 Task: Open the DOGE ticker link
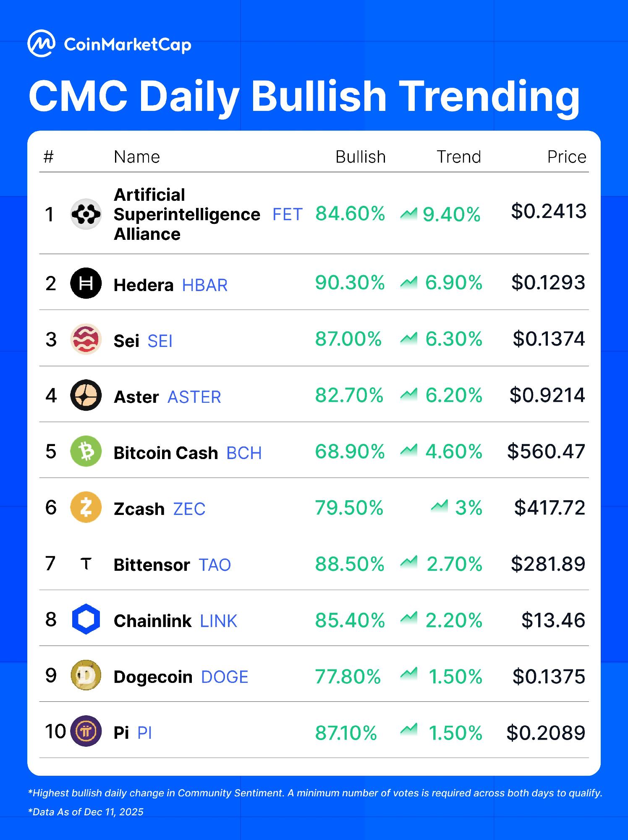[225, 677]
